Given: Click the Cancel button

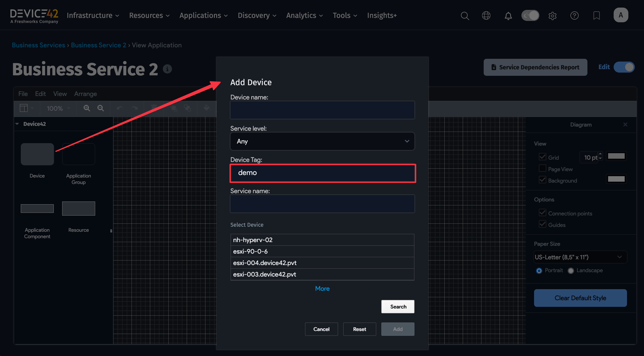Looking at the screenshot, I should [321, 329].
